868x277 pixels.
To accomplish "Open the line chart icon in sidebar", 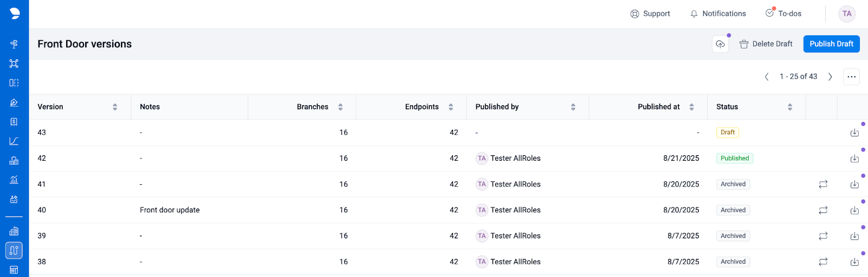I will [14, 141].
